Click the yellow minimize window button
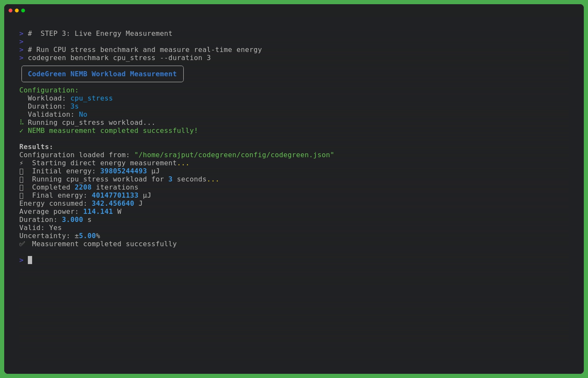 (x=17, y=10)
